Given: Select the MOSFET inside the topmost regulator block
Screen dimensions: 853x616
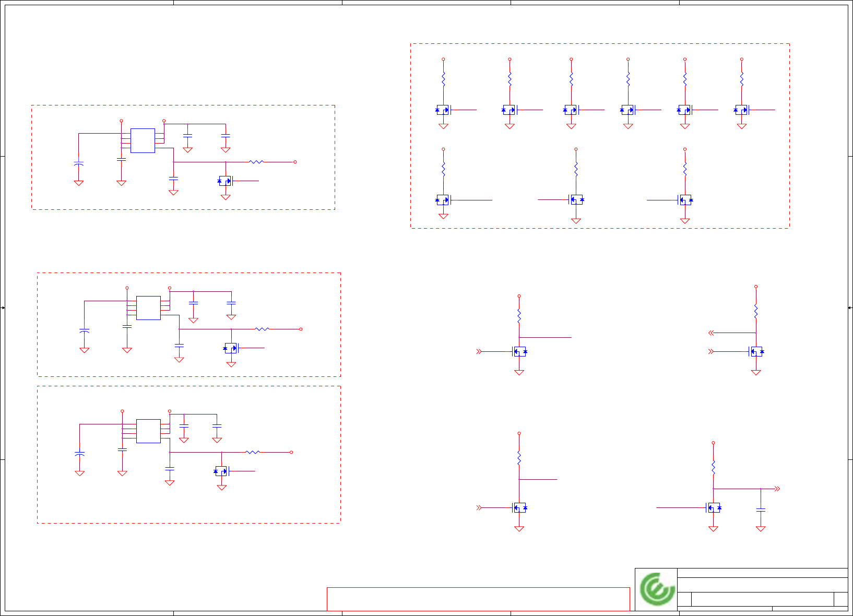Looking at the screenshot, I should (225, 181).
